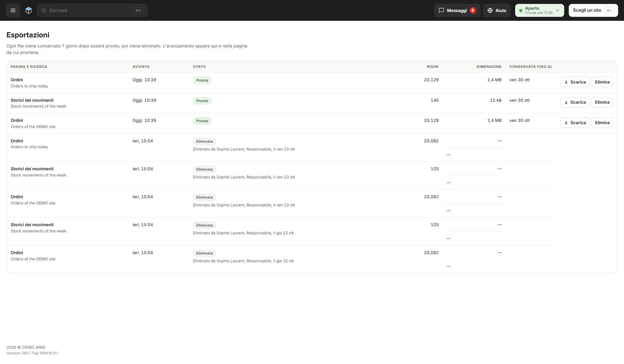
Task: Open the hamburger navigation menu
Action: tap(13, 10)
